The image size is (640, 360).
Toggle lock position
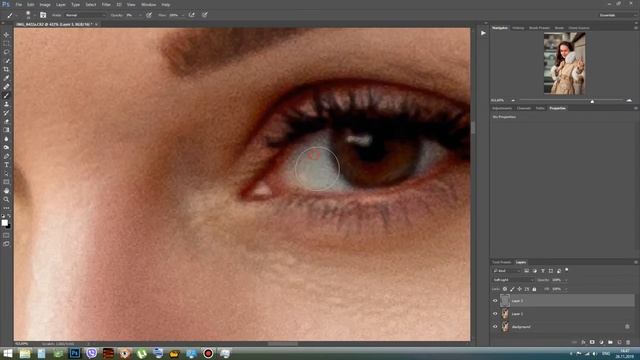point(520,289)
